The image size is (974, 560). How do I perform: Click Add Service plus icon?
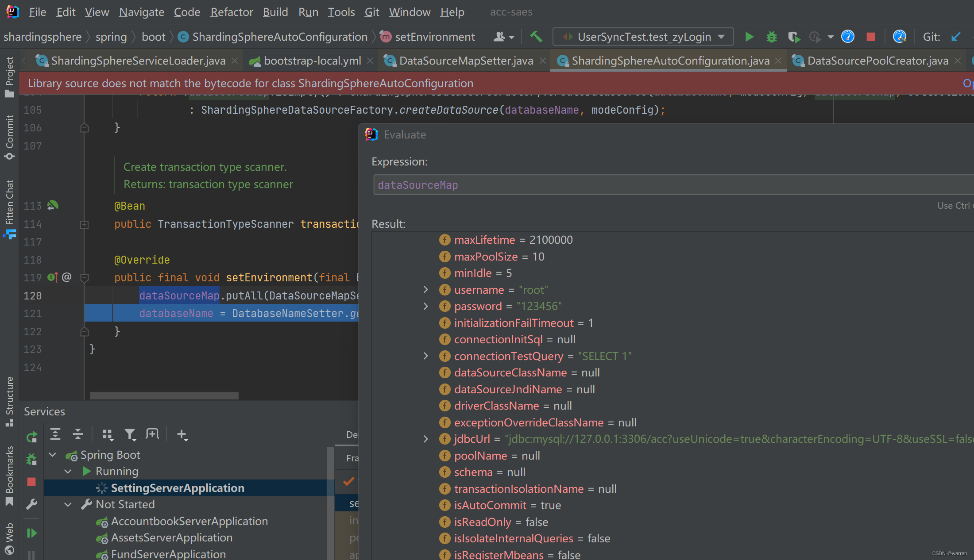182,434
